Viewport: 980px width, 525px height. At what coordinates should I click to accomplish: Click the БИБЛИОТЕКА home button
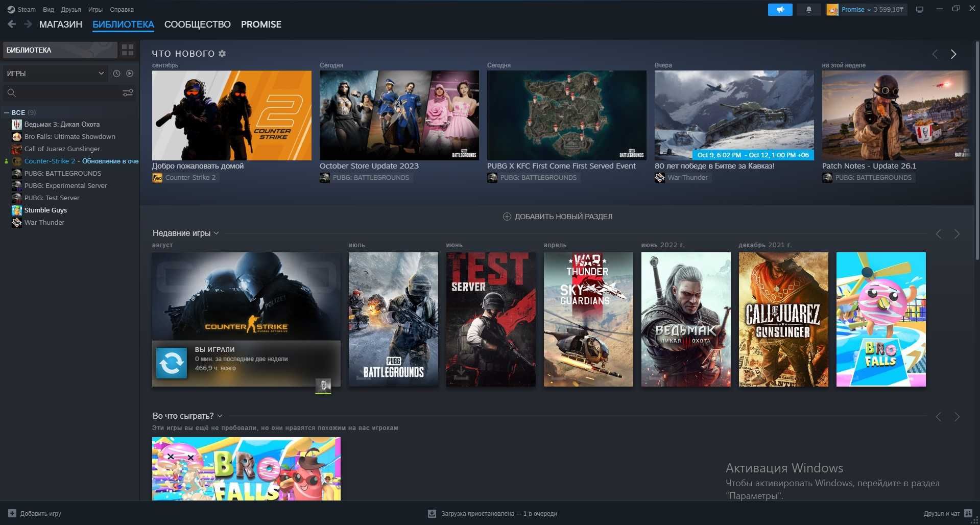[x=60, y=50]
